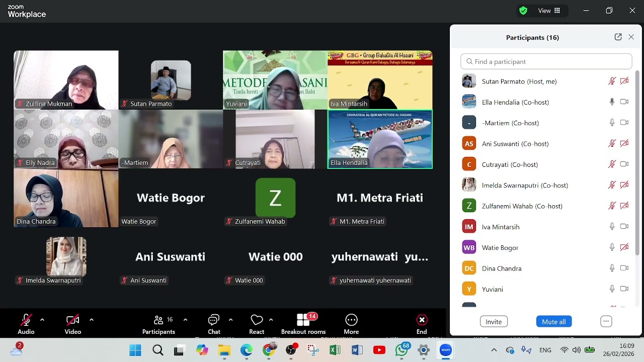
Task: Click Cutrayati's camera icon in list
Action: 624,164
